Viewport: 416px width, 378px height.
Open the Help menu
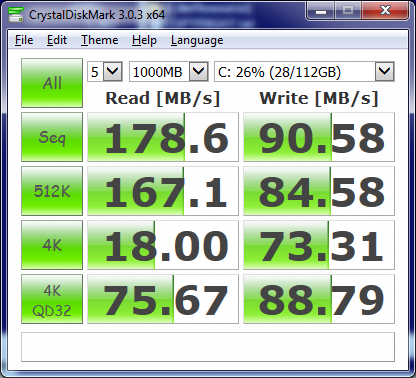(x=144, y=40)
